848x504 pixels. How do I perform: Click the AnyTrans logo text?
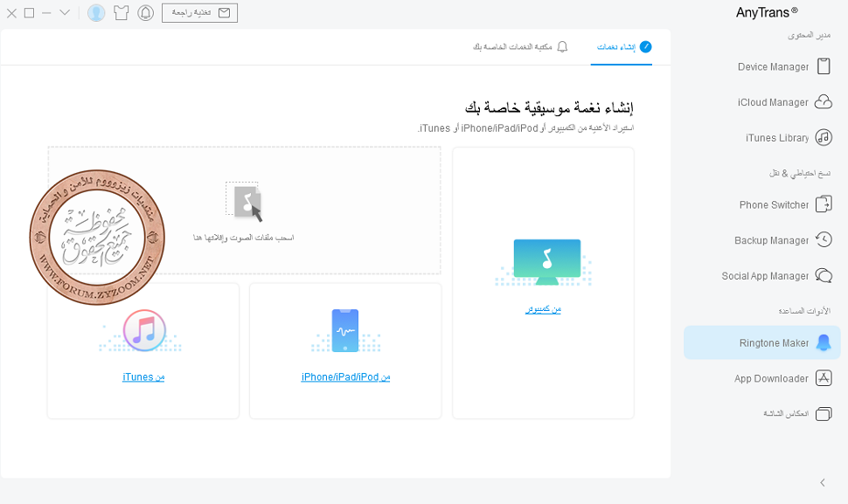tap(767, 12)
